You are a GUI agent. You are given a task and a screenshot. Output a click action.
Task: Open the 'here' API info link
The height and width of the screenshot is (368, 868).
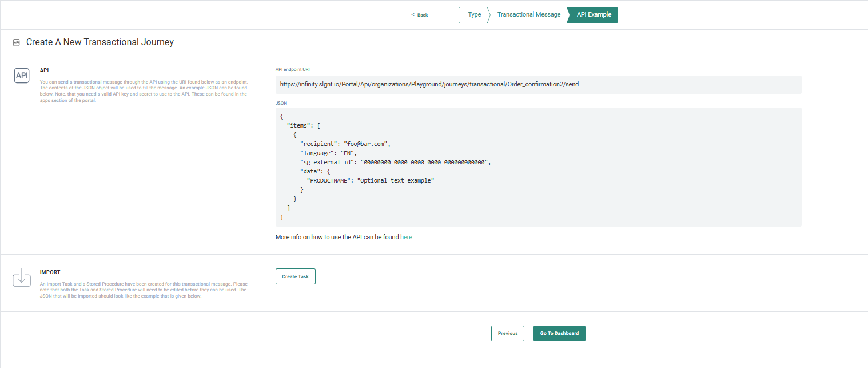[406, 237]
